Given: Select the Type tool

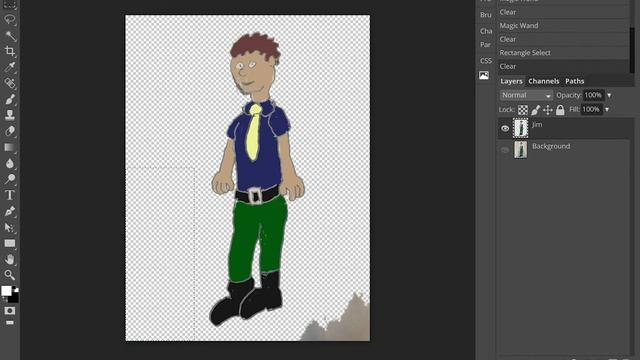Looking at the screenshot, I should (x=10, y=195).
